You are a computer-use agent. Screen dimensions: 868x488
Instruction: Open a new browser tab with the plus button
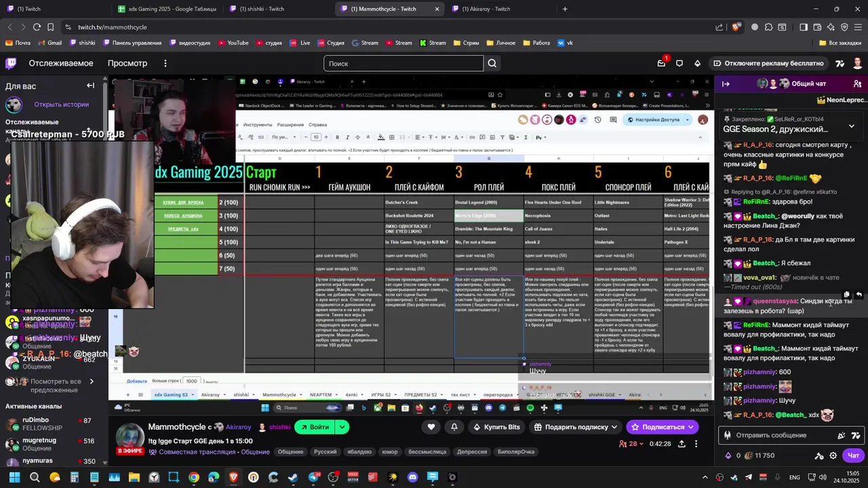565,9
